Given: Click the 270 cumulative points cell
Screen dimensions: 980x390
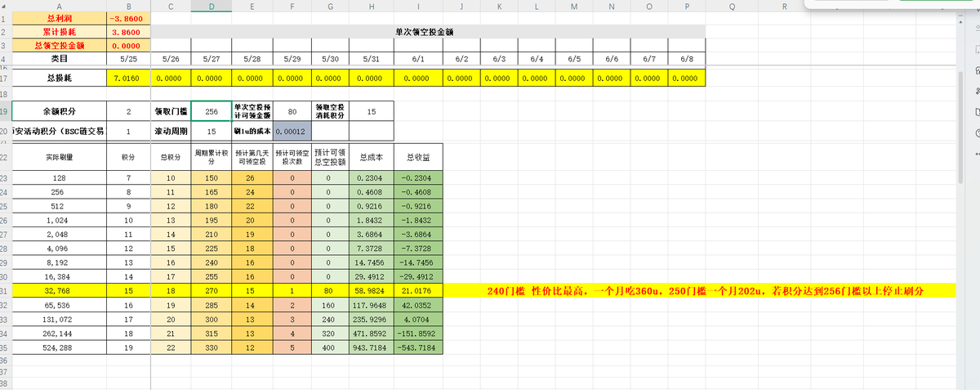Looking at the screenshot, I should point(211,290).
